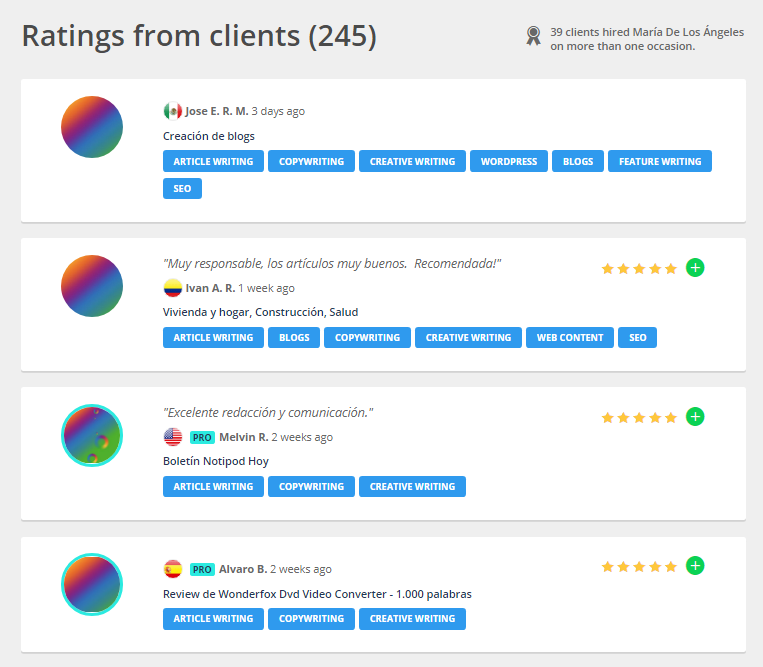Click the SEO tag in Jose's review

(x=182, y=188)
